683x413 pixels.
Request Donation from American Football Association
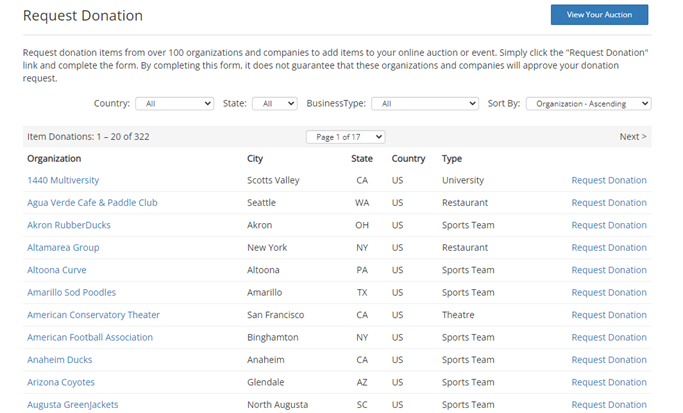609,337
